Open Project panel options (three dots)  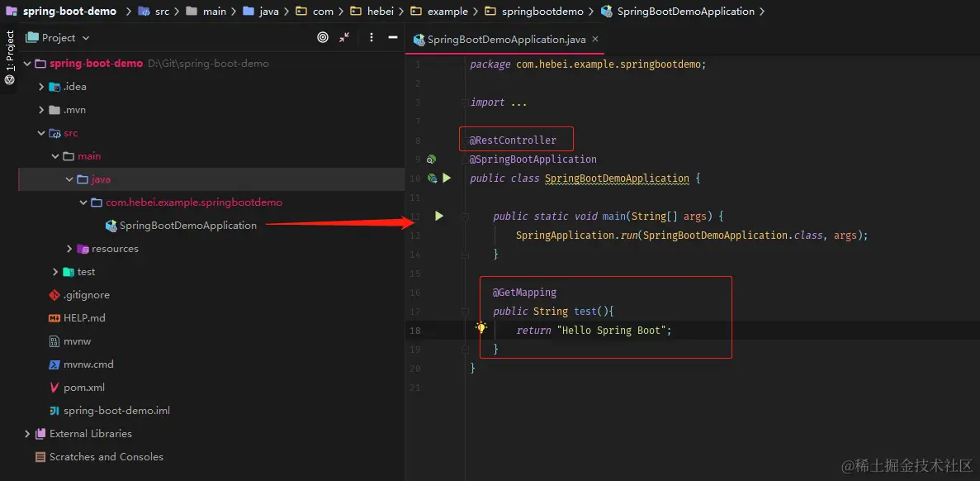pos(372,37)
